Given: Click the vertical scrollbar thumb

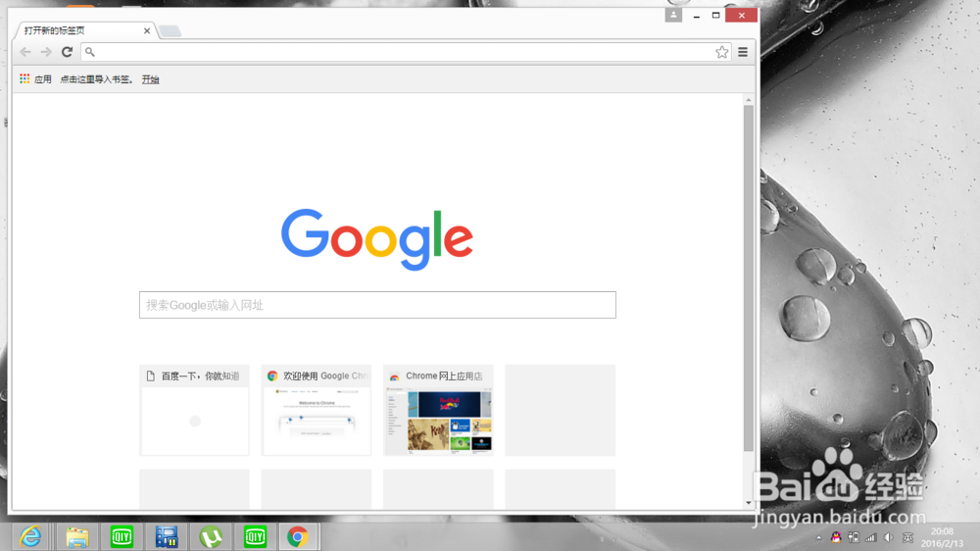Looking at the screenshot, I should [748, 278].
